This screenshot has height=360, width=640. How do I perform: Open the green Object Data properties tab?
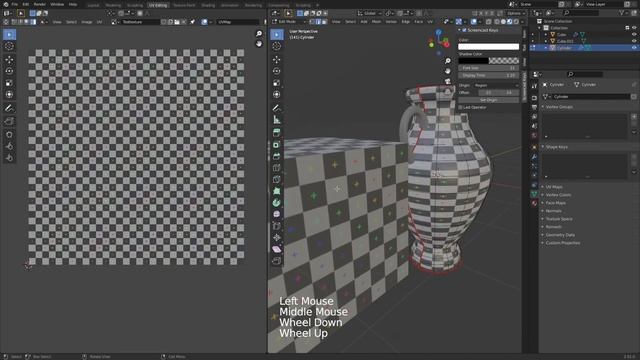pyautogui.click(x=534, y=194)
